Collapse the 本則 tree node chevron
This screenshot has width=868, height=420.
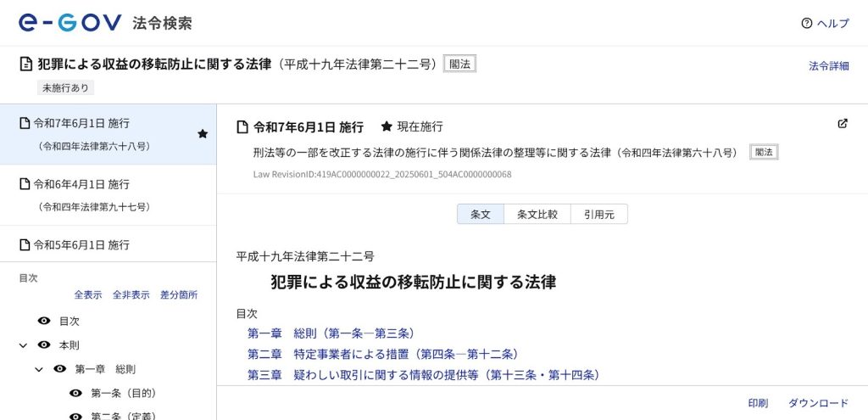click(23, 345)
